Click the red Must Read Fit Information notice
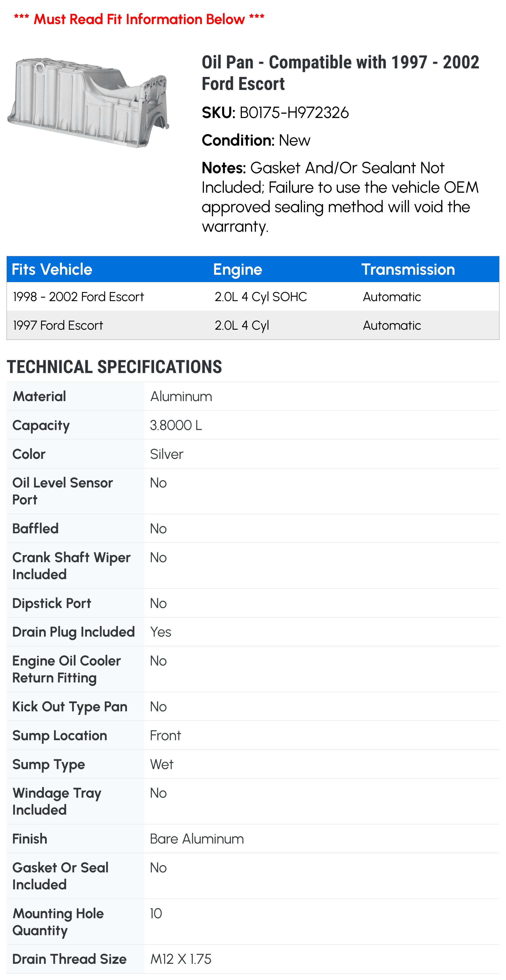Image resolution: width=506 pixels, height=980 pixels. click(x=139, y=19)
